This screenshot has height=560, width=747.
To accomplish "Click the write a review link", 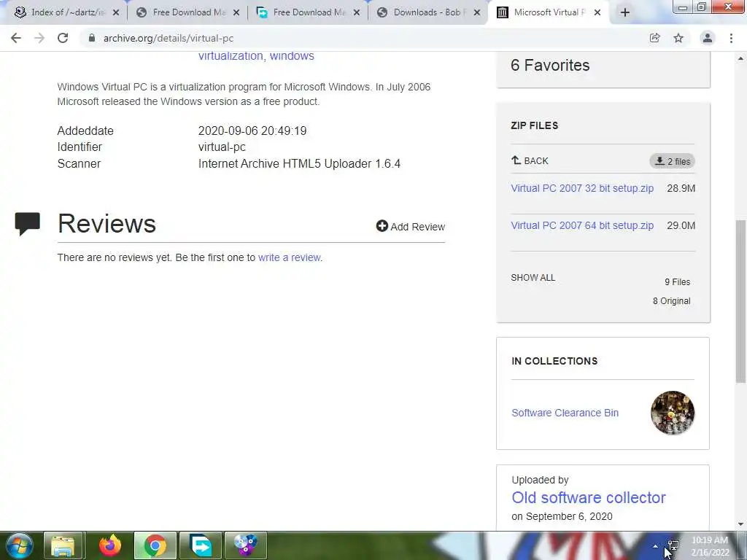I will click(x=289, y=257).
